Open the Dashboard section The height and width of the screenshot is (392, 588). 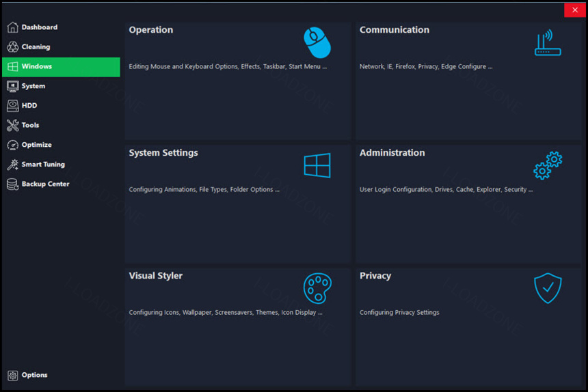click(40, 27)
